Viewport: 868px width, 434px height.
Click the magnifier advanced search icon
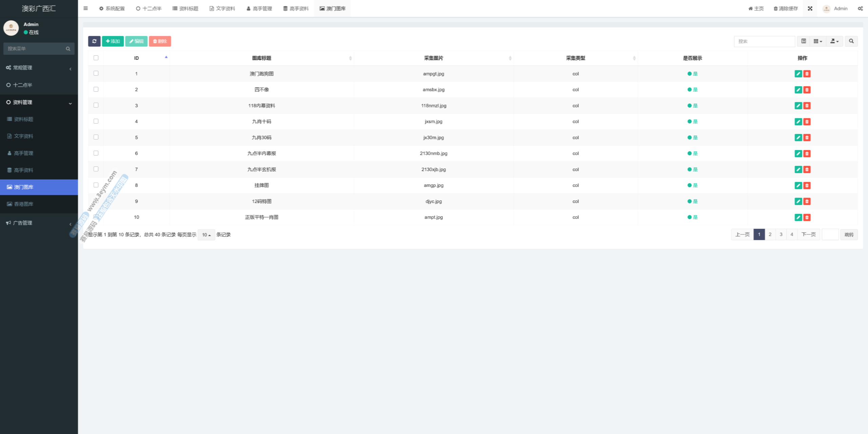(x=851, y=41)
